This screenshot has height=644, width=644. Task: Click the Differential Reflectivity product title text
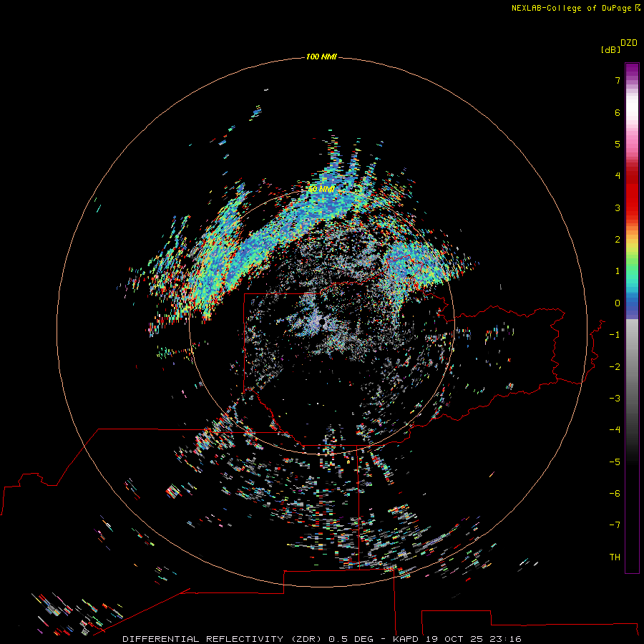222,639
